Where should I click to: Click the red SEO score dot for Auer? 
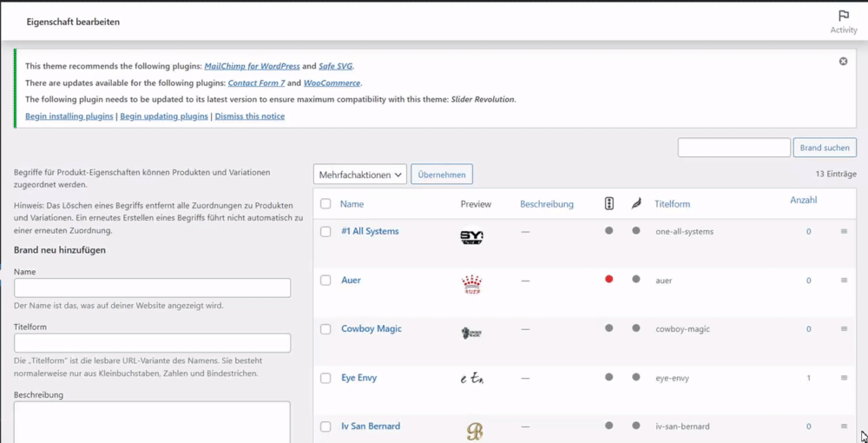pyautogui.click(x=609, y=280)
